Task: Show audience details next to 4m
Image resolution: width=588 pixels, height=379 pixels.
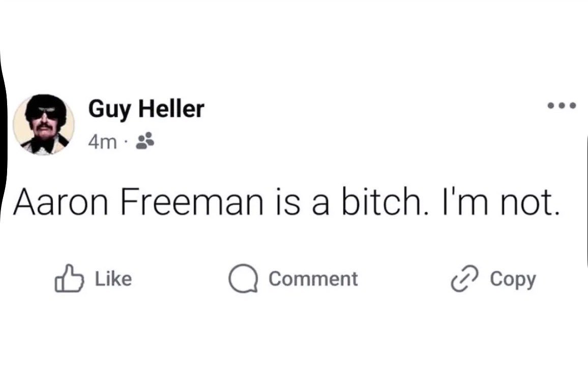Action: click(x=145, y=141)
